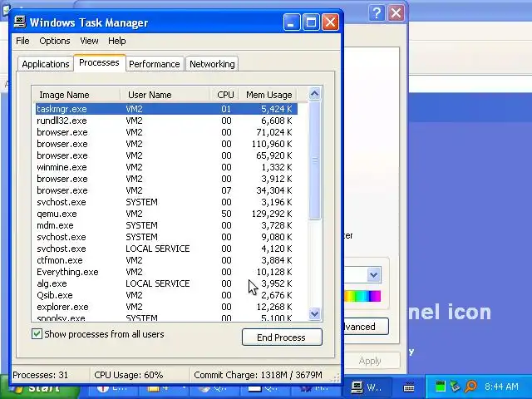Click the green CPU usage tray icon

440,386
